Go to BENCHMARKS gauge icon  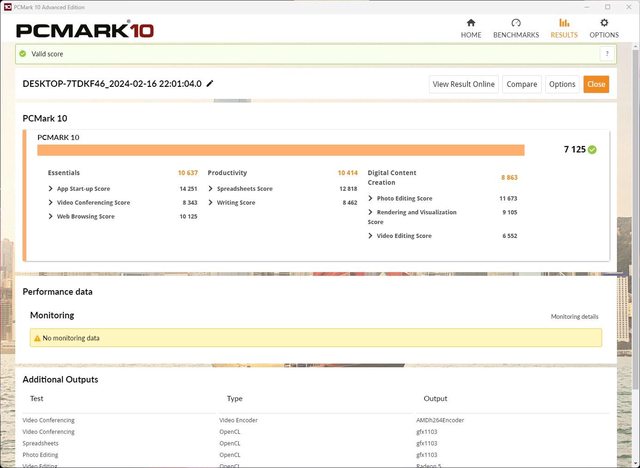(x=516, y=22)
